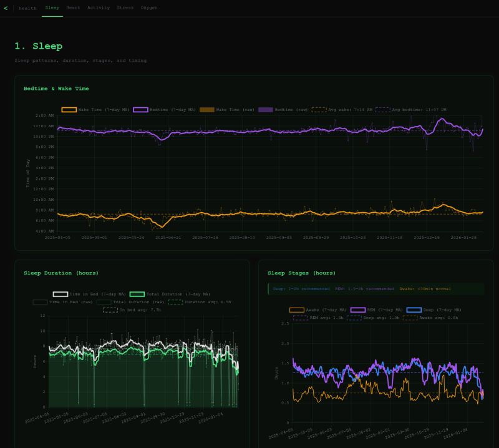Click the Sleep Stages recommendation banner

(x=375, y=289)
